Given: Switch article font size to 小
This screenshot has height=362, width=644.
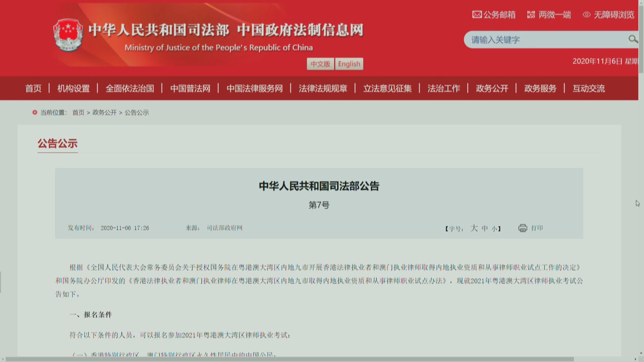Looking at the screenshot, I should (495, 228).
